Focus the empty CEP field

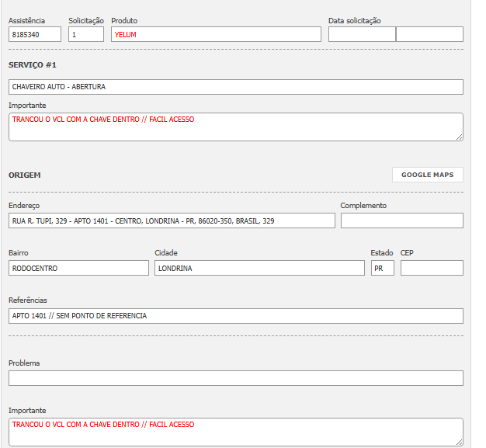click(432, 268)
